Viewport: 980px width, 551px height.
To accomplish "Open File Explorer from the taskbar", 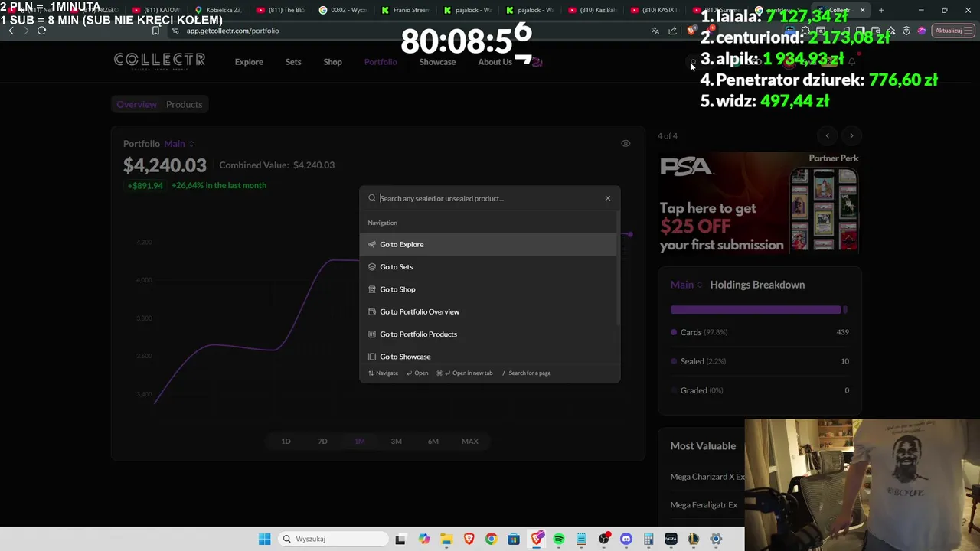I will [446, 539].
